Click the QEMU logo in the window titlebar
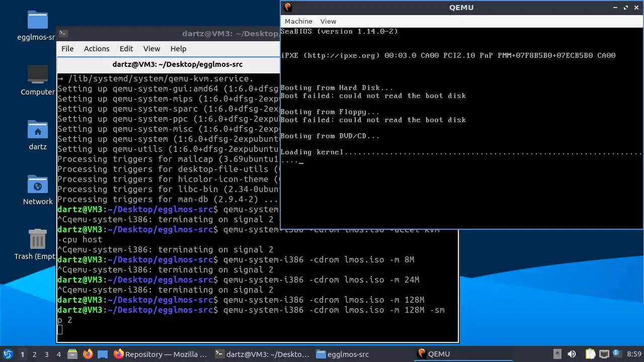 coord(288,7)
